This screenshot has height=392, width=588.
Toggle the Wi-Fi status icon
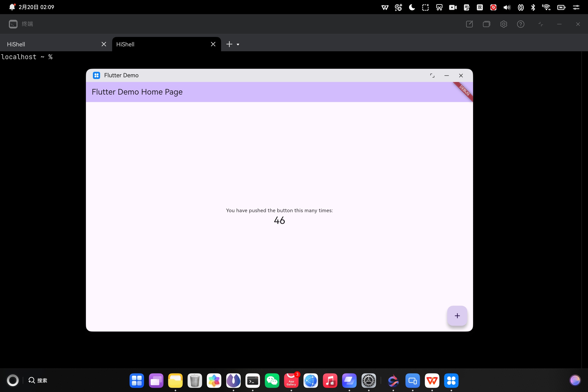546,7
